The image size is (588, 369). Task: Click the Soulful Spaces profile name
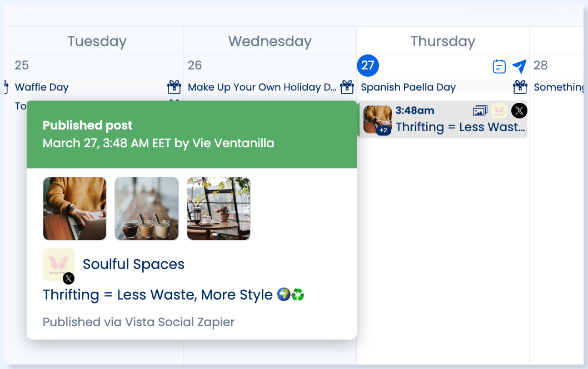[x=133, y=265]
